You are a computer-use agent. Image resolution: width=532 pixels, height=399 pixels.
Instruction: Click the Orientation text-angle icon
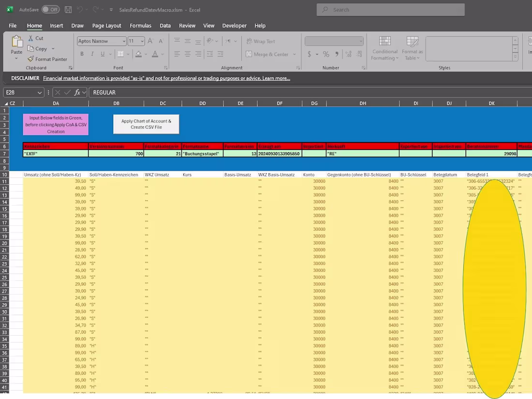pyautogui.click(x=210, y=41)
